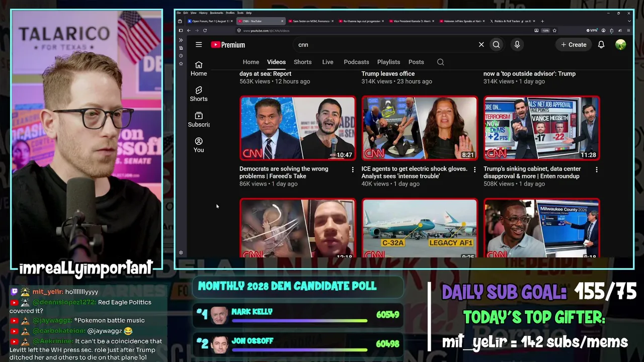Image resolution: width=644 pixels, height=362 pixels.
Task: Bookmark this page with the star icon
Action: tap(554, 31)
